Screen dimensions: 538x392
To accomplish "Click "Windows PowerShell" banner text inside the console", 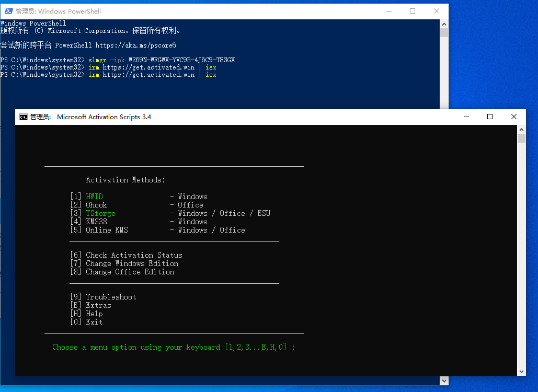I will (x=33, y=24).
